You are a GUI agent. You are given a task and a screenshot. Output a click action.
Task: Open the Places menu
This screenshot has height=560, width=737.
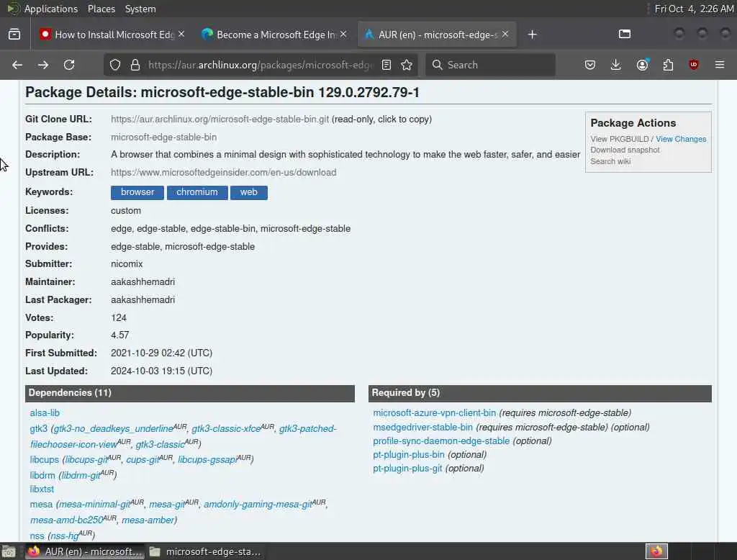(x=101, y=9)
